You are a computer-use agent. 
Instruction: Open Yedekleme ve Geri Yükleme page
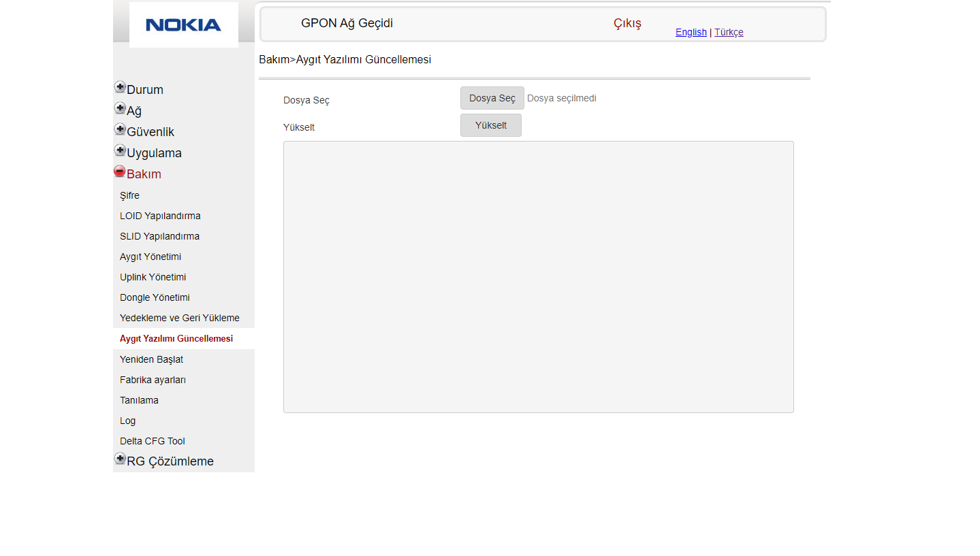point(180,318)
